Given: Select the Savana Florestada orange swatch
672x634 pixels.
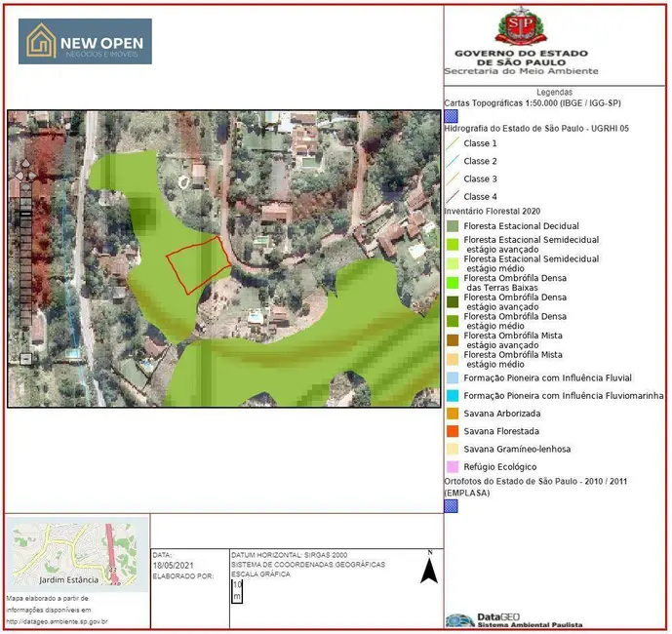Looking at the screenshot, I should [453, 431].
